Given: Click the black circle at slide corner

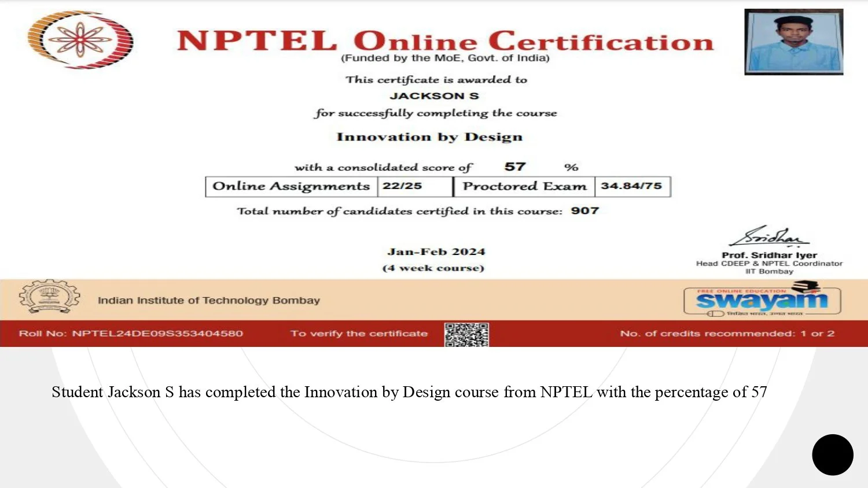Looking at the screenshot, I should (x=833, y=455).
